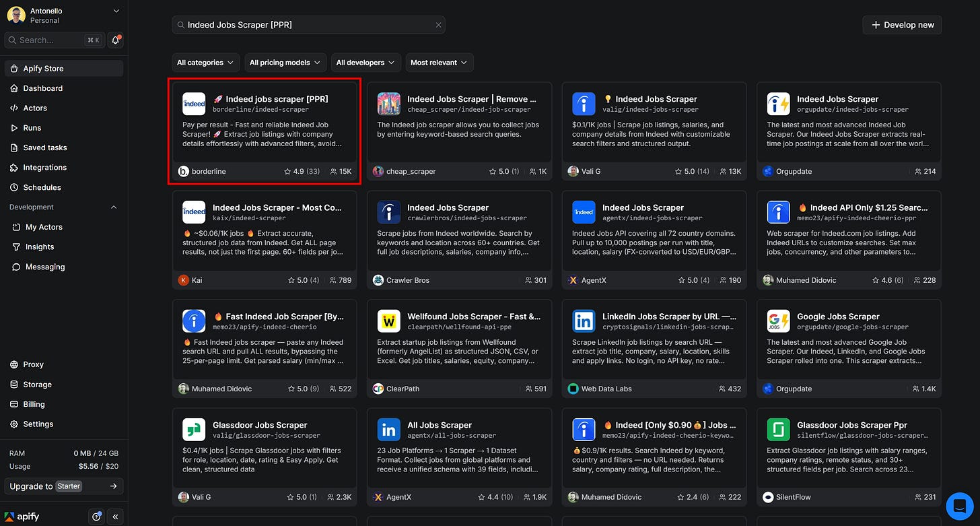Viewport: 980px width, 526px height.
Task: Click the All Jobs Scraper logo
Action: point(388,430)
